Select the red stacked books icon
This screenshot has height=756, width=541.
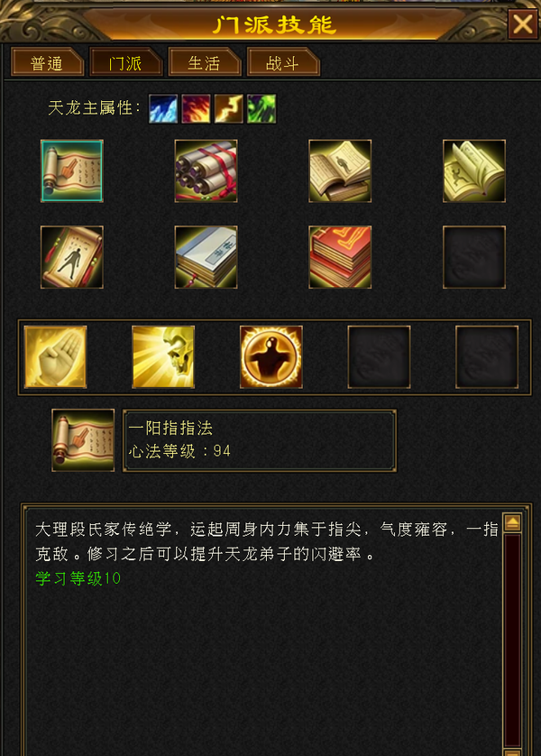point(340,257)
